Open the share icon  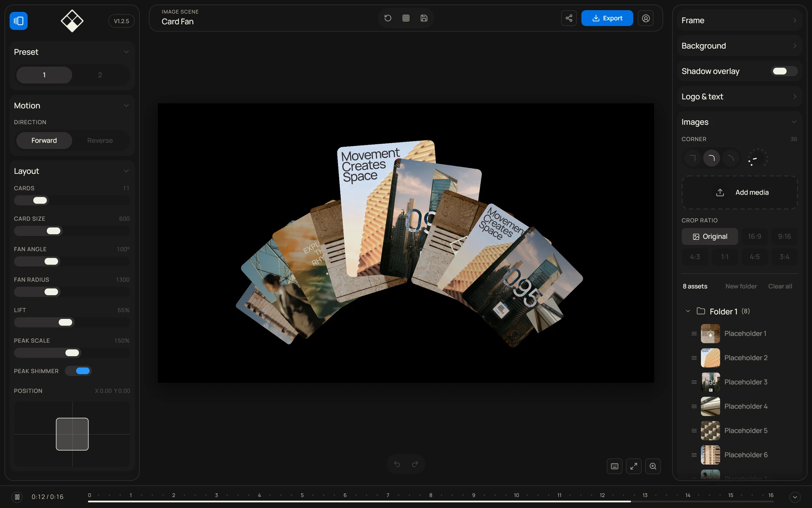[569, 18]
